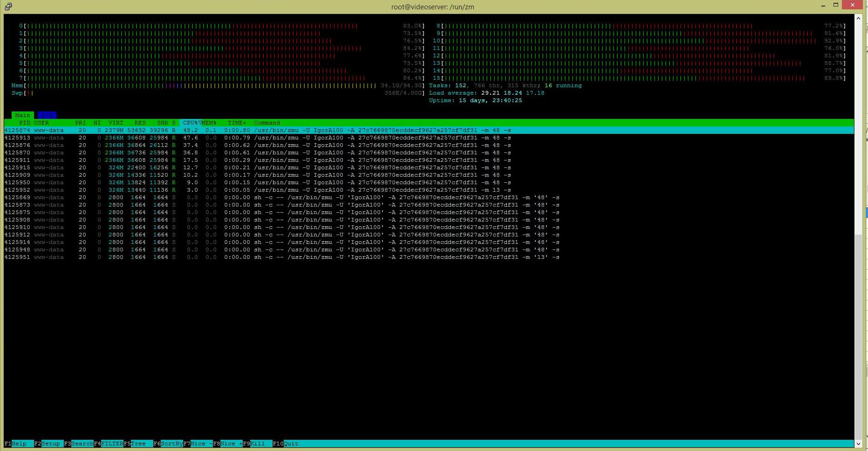Select sh process row PID 4125908
This screenshot has width=868, height=451.
(429, 220)
